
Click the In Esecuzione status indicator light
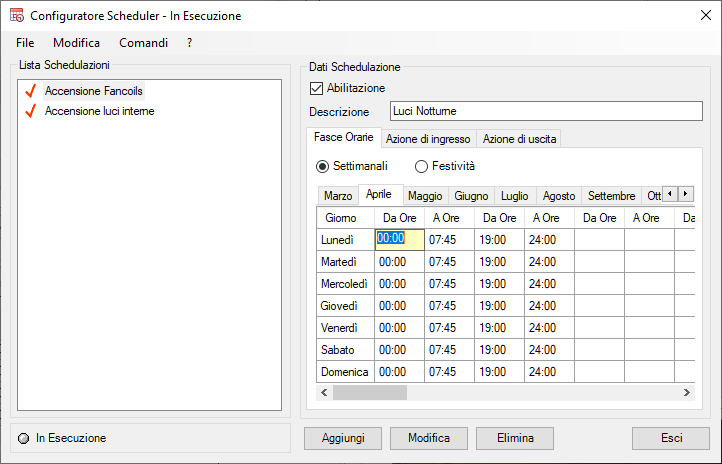pyautogui.click(x=24, y=438)
